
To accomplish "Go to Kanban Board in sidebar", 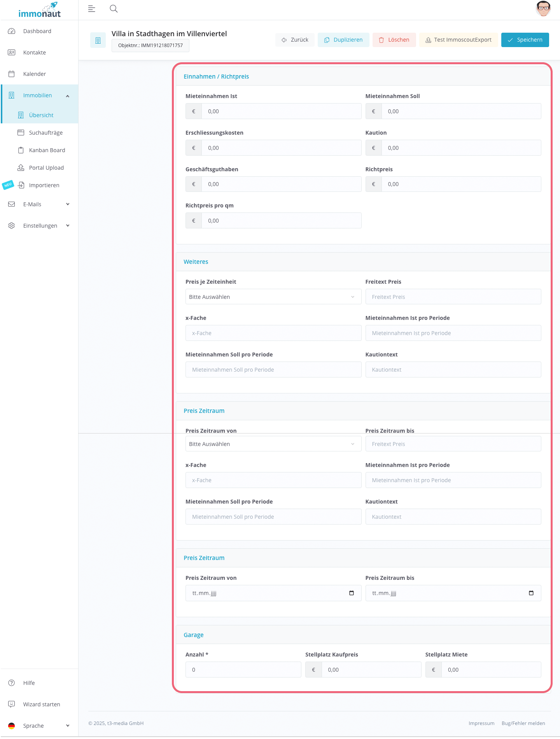I will 47,150.
